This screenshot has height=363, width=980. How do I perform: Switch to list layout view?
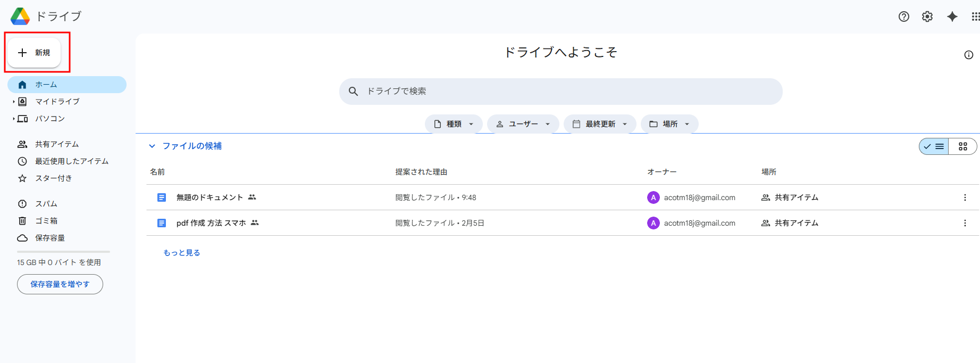(x=934, y=146)
